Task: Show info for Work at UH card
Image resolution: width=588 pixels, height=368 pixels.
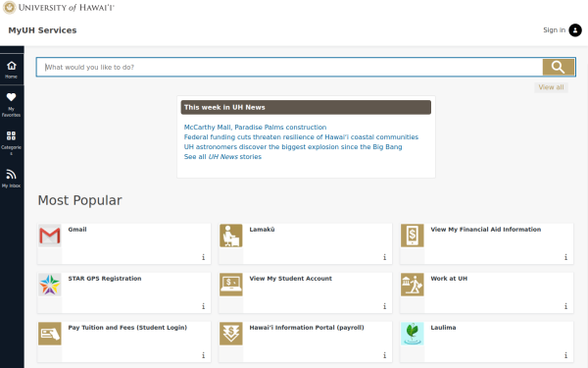Action: 565,306
